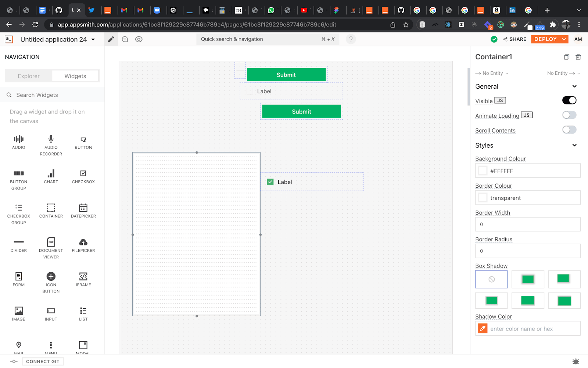Open the Background Colour swatch
This screenshot has height=368, width=588.
pyautogui.click(x=482, y=171)
